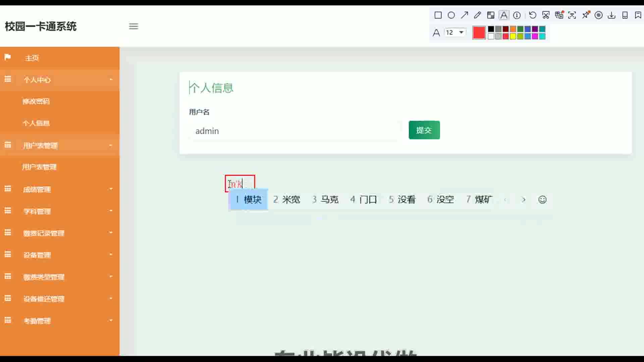644x362 pixels.
Task: Select the mosaic blur tool
Action: pos(491,15)
